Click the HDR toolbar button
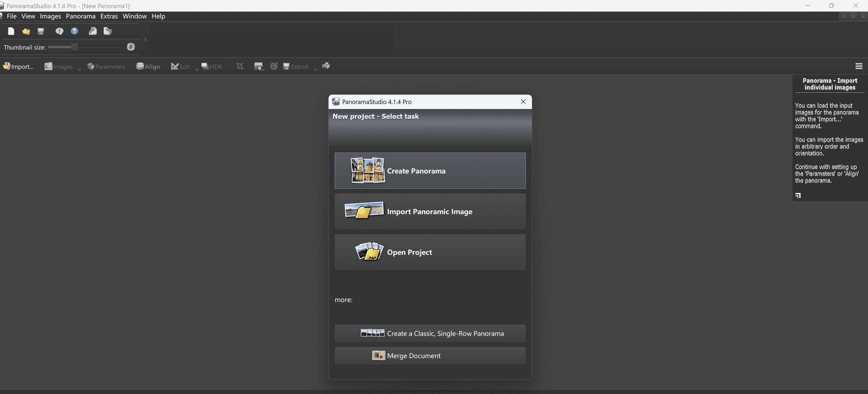This screenshot has width=868, height=394. [x=212, y=66]
